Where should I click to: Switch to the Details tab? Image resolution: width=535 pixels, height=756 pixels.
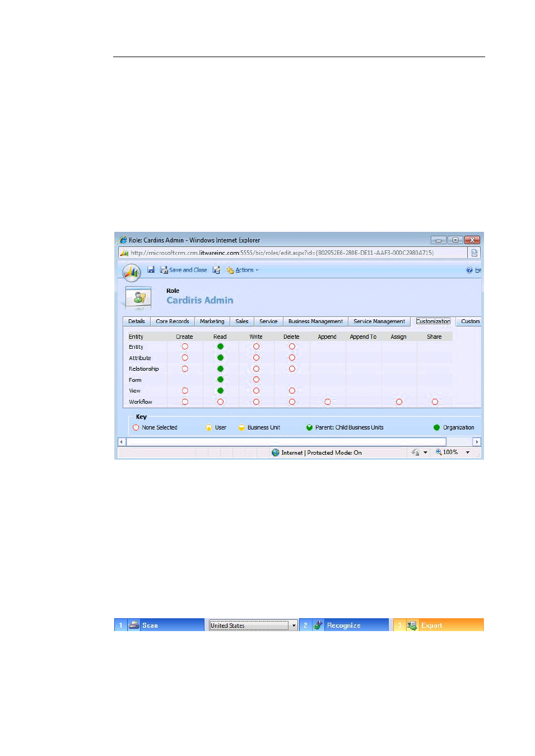(137, 321)
